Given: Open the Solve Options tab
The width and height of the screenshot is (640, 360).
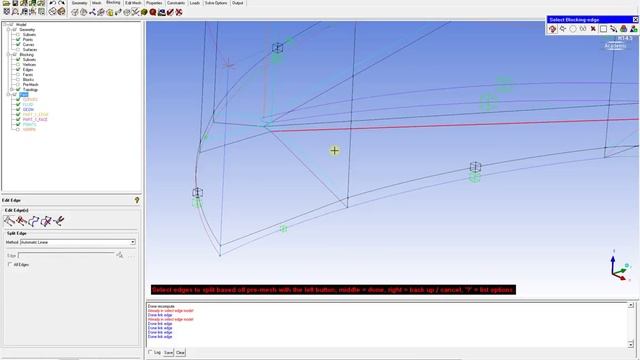Looking at the screenshot, I should point(216,3).
